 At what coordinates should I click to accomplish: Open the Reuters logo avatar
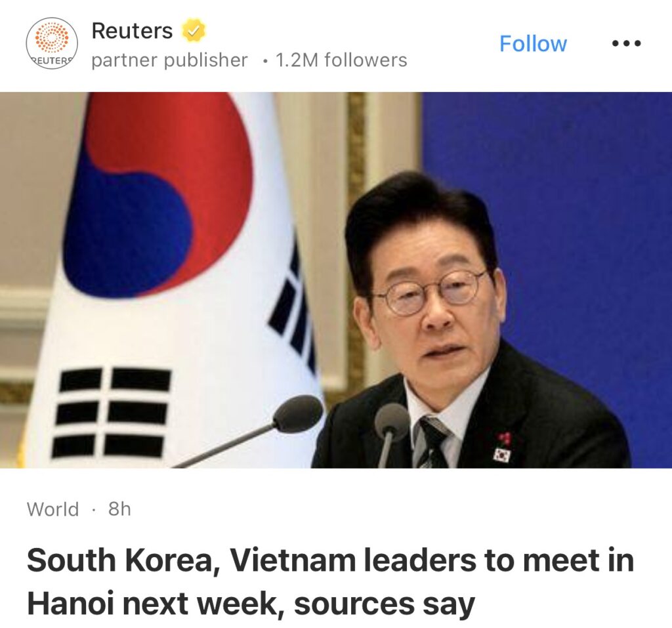coord(52,43)
